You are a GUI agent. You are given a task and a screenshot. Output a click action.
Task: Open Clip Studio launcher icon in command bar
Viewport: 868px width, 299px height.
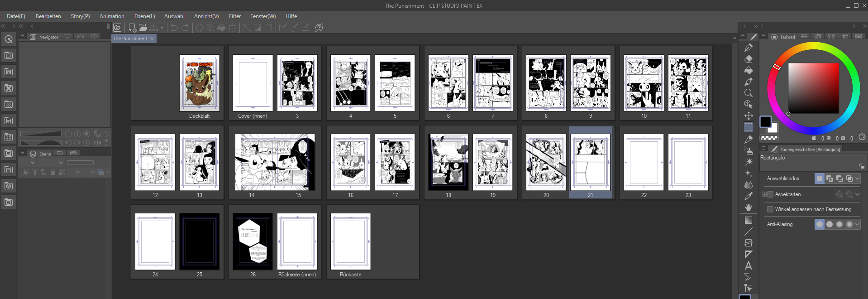pyautogui.click(x=117, y=28)
